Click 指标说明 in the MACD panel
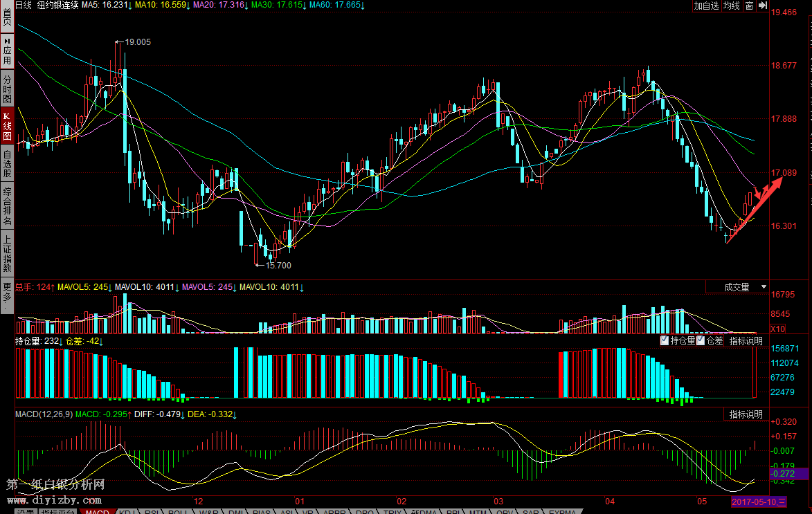This screenshot has width=812, height=514. [746, 414]
